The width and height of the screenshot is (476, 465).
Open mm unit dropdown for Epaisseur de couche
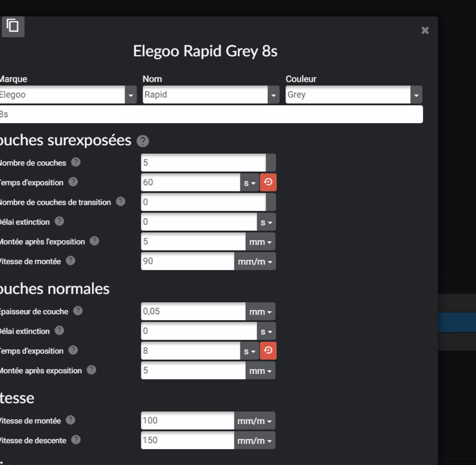[x=260, y=311]
